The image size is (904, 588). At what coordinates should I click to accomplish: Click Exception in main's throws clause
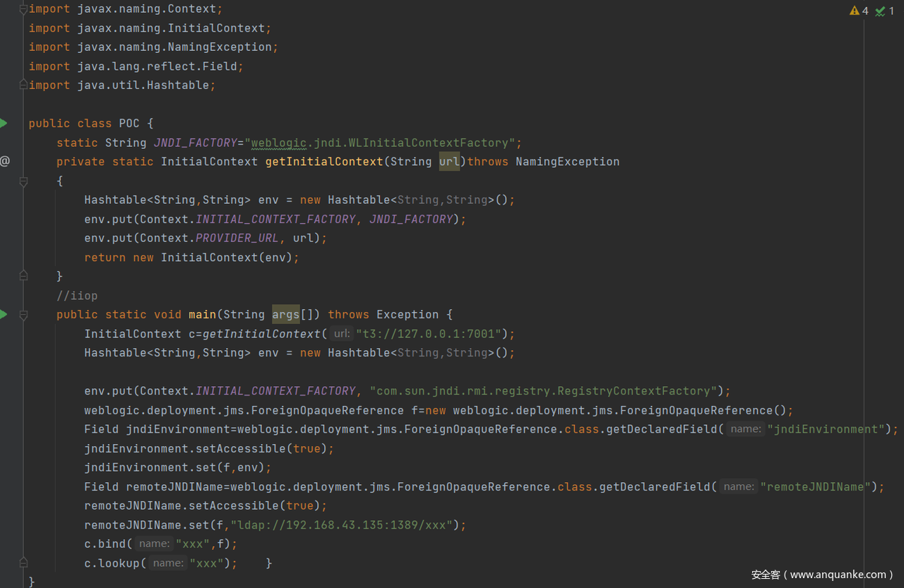coord(408,314)
